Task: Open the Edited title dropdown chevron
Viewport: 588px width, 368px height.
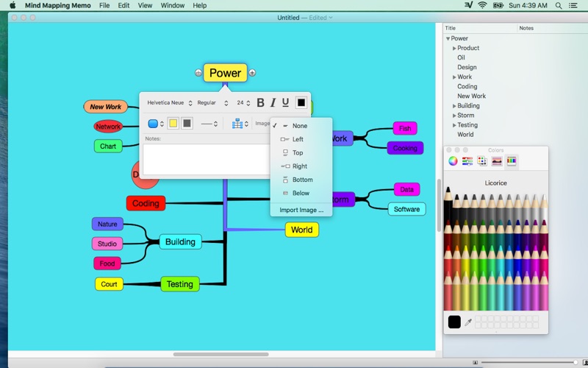Action: coord(330,18)
